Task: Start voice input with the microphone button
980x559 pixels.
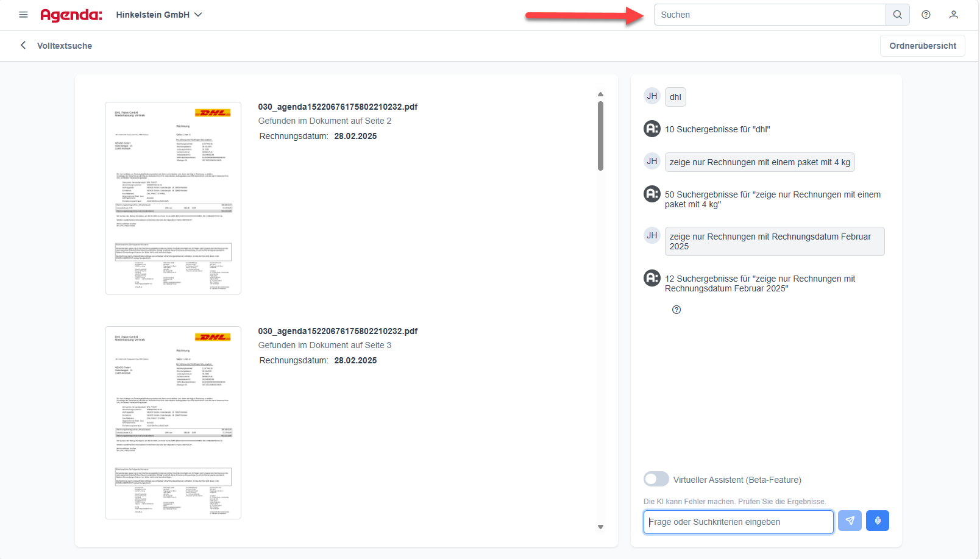Action: pyautogui.click(x=877, y=521)
